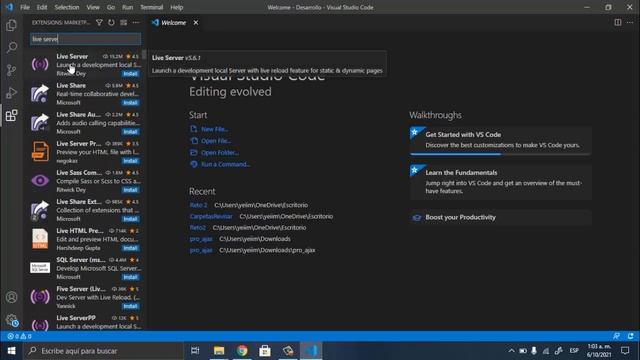Install the Live Share Audio extension
Viewport: 640px width, 360px height.
coord(130,132)
